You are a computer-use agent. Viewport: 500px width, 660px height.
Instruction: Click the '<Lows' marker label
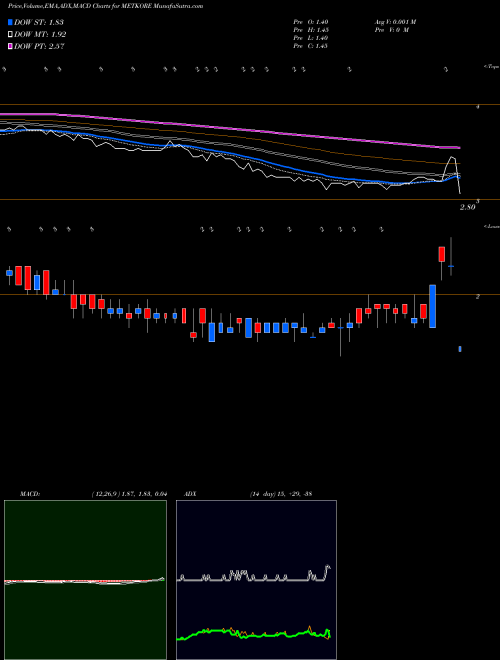(492, 226)
